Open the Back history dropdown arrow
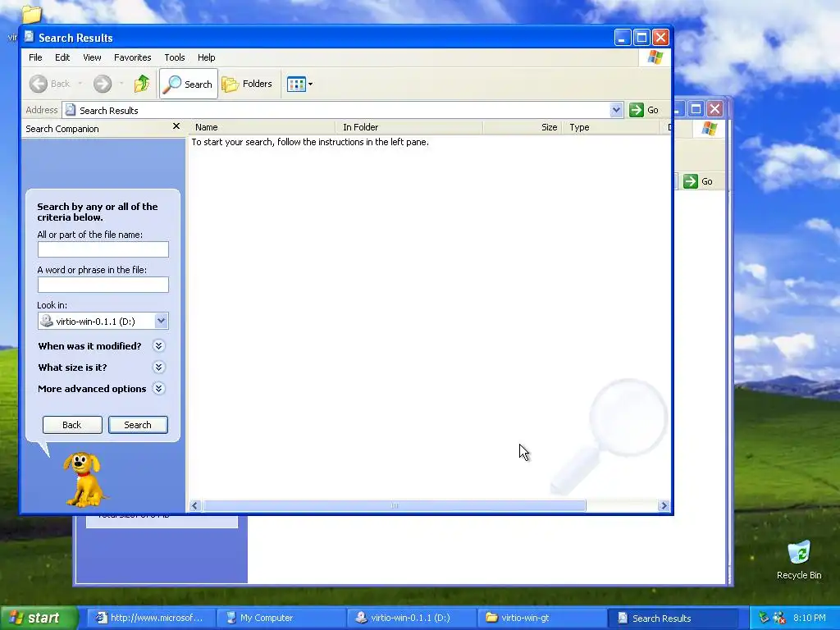The height and width of the screenshot is (630, 840). [80, 84]
